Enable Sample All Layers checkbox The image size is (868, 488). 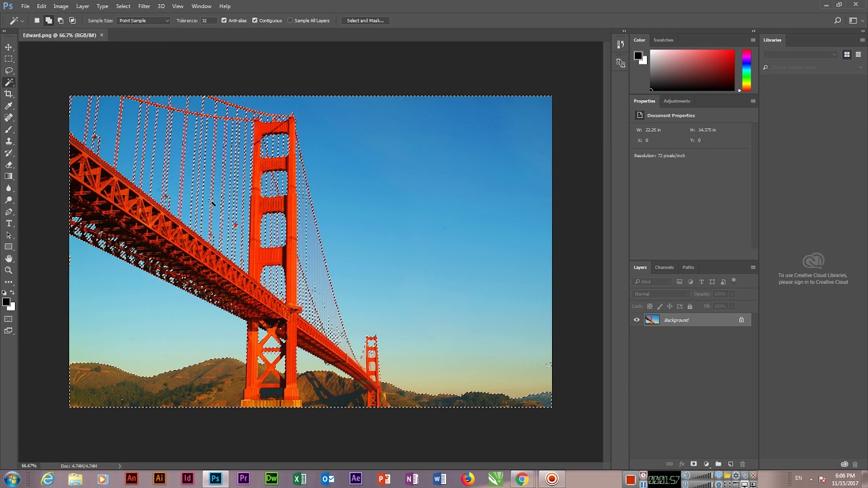290,20
